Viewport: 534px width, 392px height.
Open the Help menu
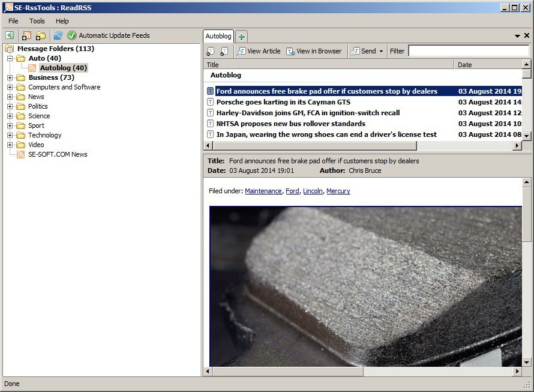pyautogui.click(x=61, y=21)
